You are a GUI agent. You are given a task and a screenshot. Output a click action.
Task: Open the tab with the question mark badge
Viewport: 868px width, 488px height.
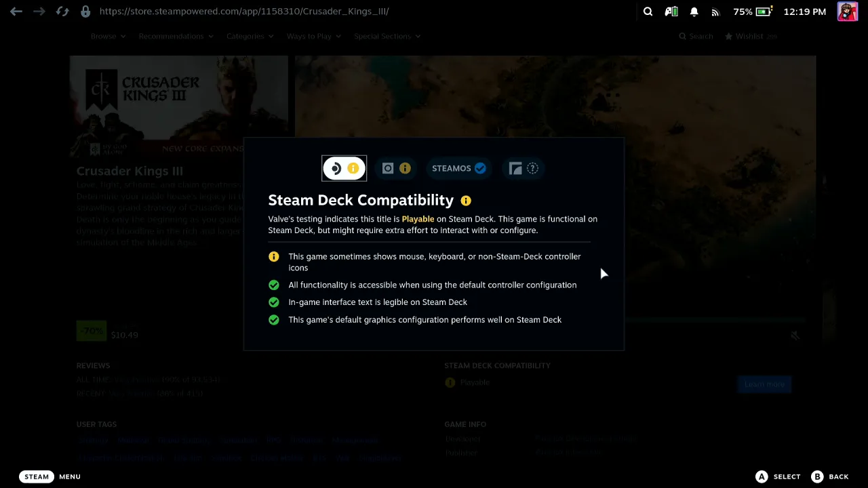click(x=524, y=168)
